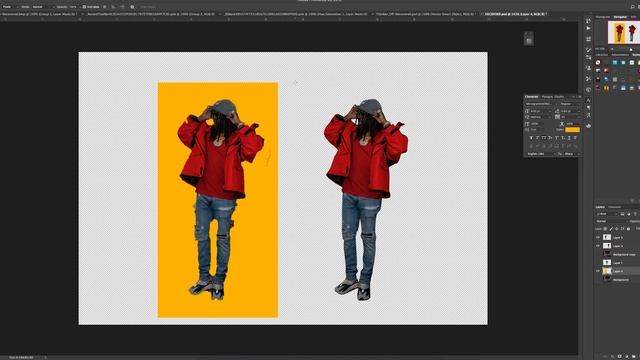This screenshot has width=640, height=360.
Task: Switch to the Channels tab
Action: pos(614,207)
